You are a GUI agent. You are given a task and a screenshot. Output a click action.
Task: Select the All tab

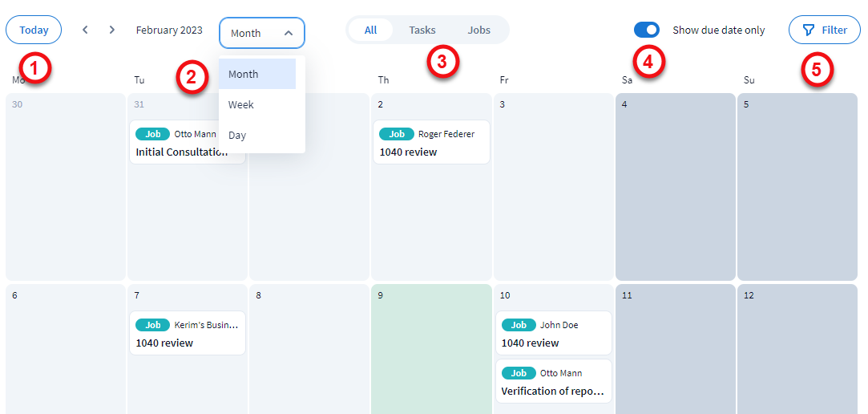pyautogui.click(x=370, y=30)
